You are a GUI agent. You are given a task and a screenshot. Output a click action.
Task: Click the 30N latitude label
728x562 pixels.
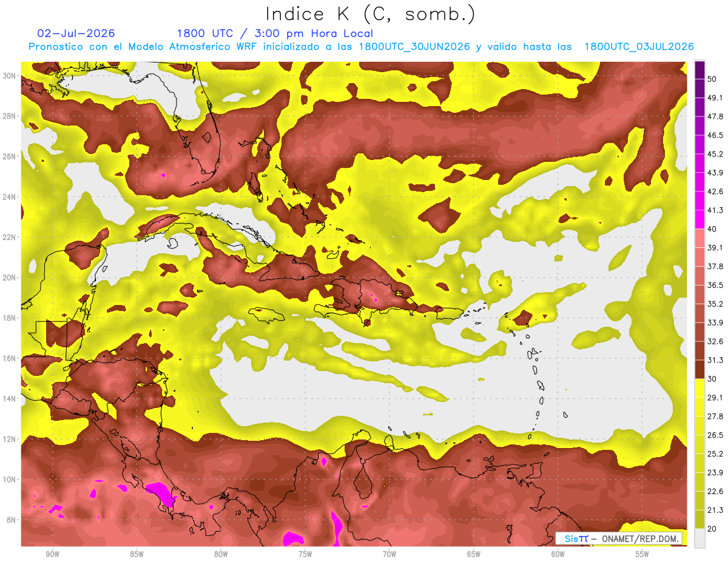tap(9, 75)
